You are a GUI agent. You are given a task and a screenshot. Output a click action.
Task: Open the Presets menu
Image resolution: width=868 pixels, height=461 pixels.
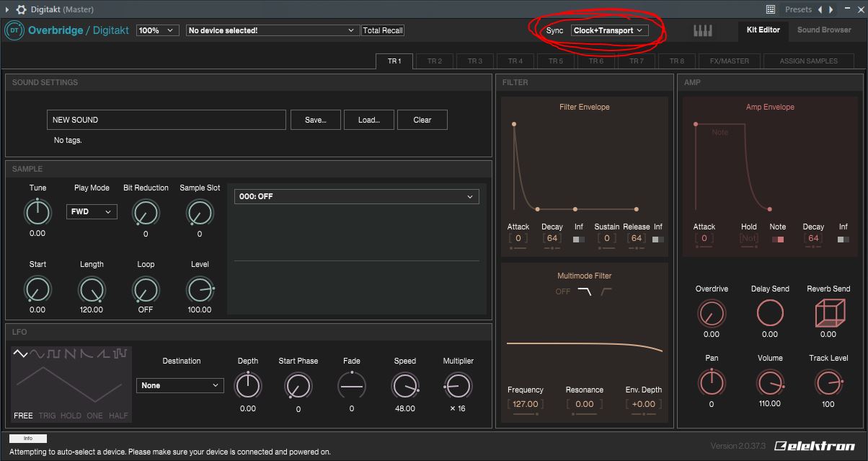tap(798, 9)
